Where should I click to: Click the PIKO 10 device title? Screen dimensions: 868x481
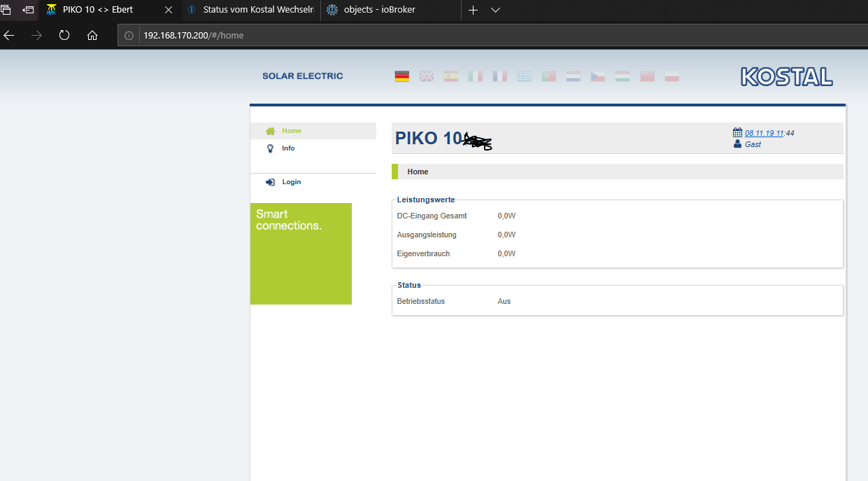click(x=429, y=138)
